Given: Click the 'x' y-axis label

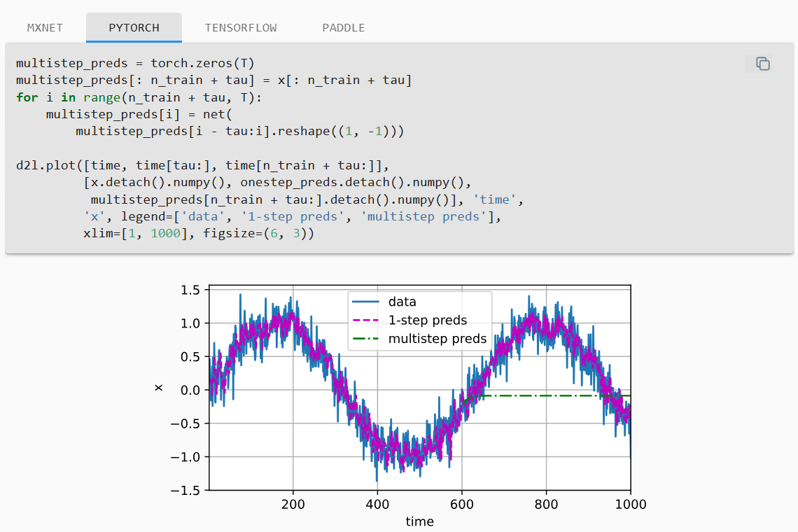Looking at the screenshot, I should (x=159, y=388).
